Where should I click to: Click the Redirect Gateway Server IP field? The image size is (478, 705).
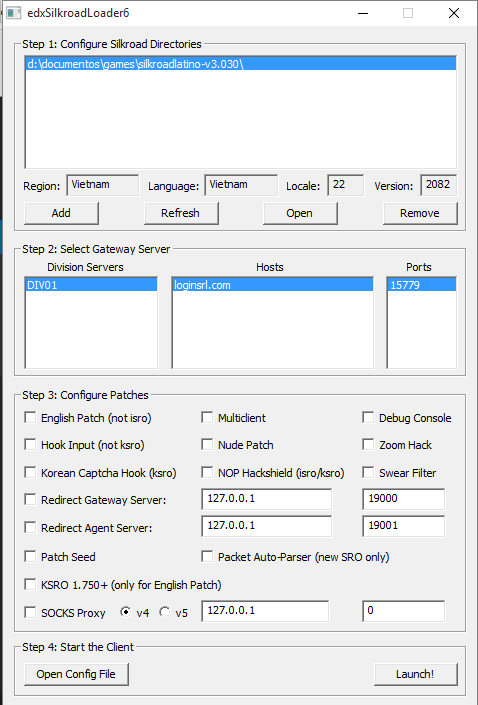(267, 499)
